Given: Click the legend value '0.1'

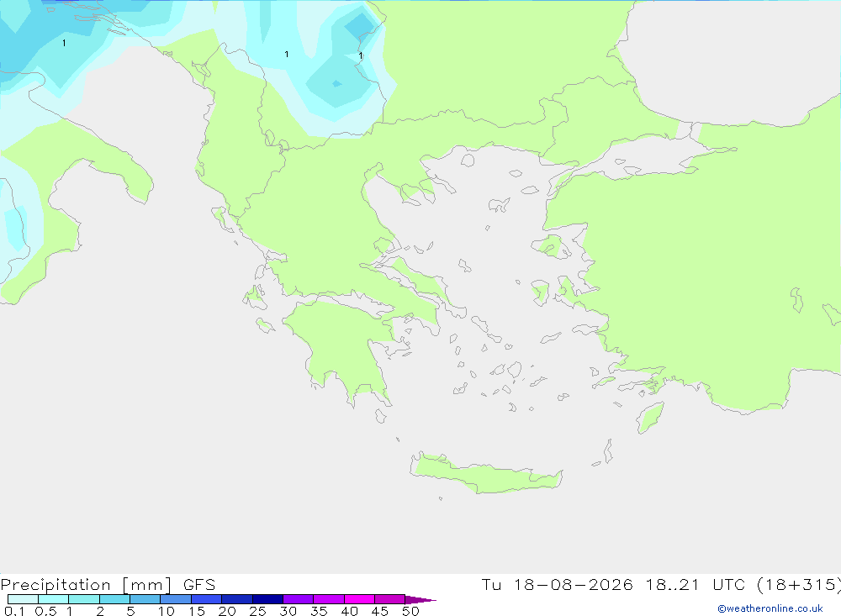Looking at the screenshot, I should (x=14, y=611).
